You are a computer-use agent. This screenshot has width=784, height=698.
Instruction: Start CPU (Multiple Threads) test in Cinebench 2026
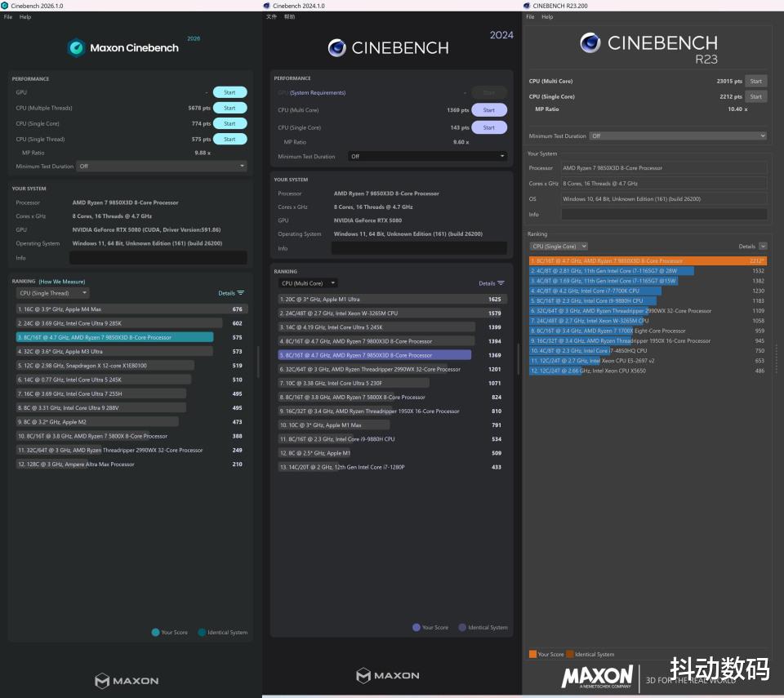[230, 108]
